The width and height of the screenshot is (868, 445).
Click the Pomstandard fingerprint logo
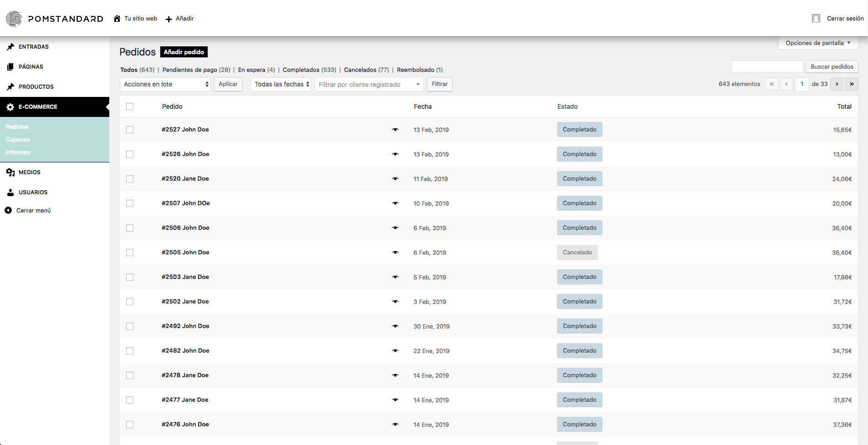pyautogui.click(x=14, y=19)
